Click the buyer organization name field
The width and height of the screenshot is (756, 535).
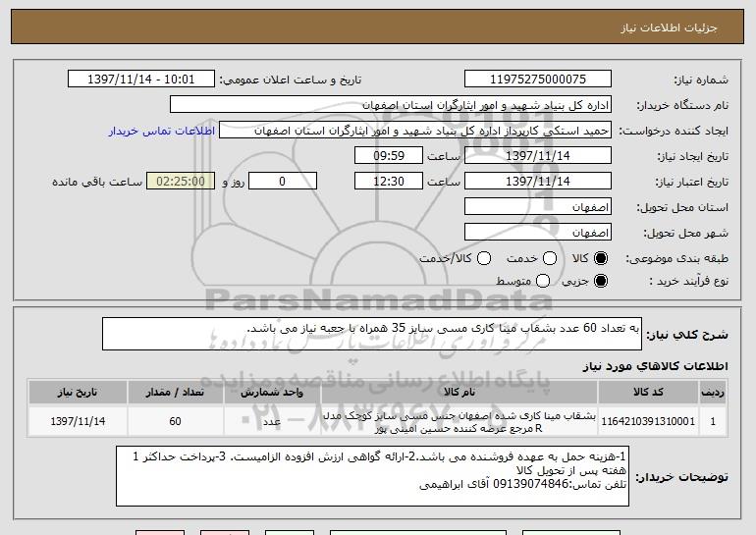click(x=391, y=105)
